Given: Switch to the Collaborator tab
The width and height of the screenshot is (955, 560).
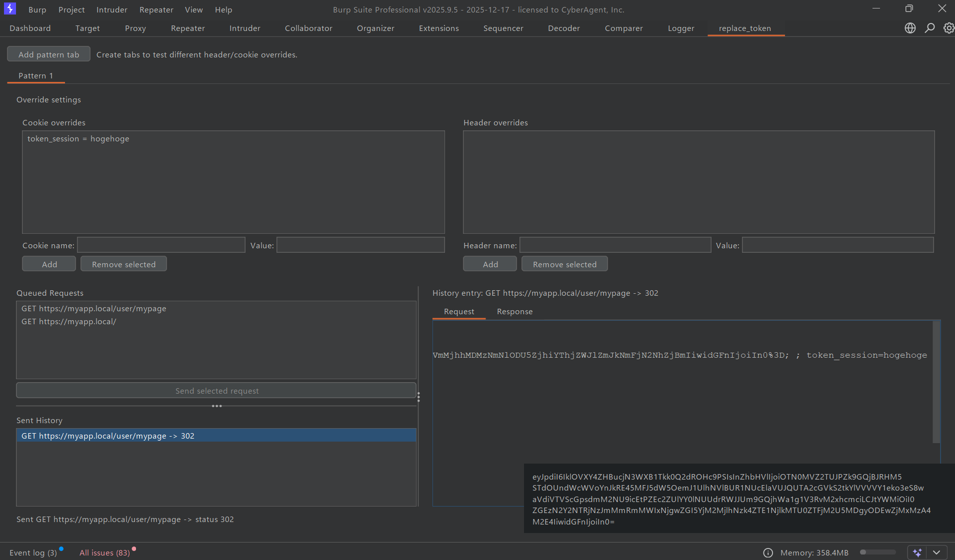Looking at the screenshot, I should click(x=308, y=28).
